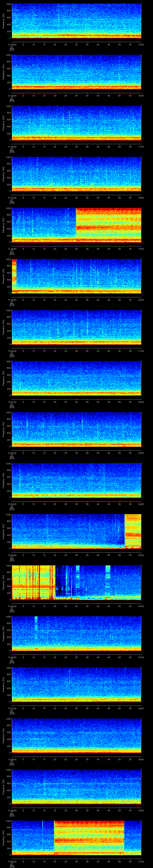Click the Frequency (Hz) axis label of the 13:30:00 panel

click(3, 838)
